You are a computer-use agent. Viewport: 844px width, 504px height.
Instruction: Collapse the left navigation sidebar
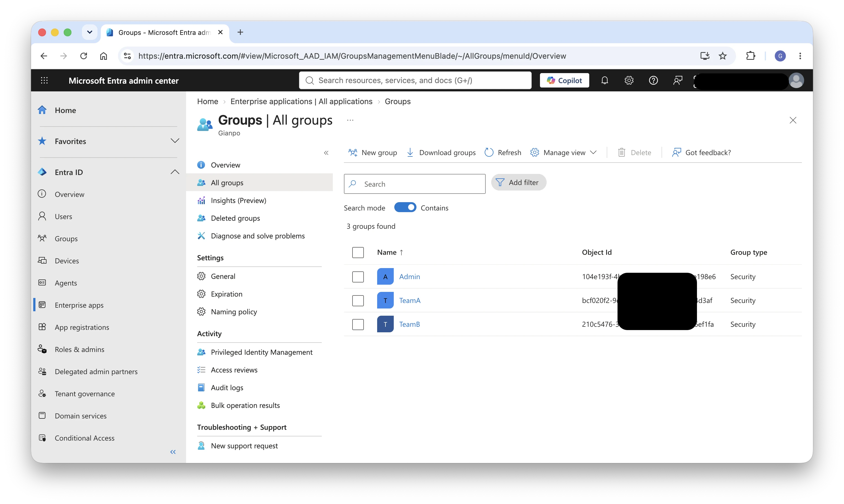click(173, 452)
